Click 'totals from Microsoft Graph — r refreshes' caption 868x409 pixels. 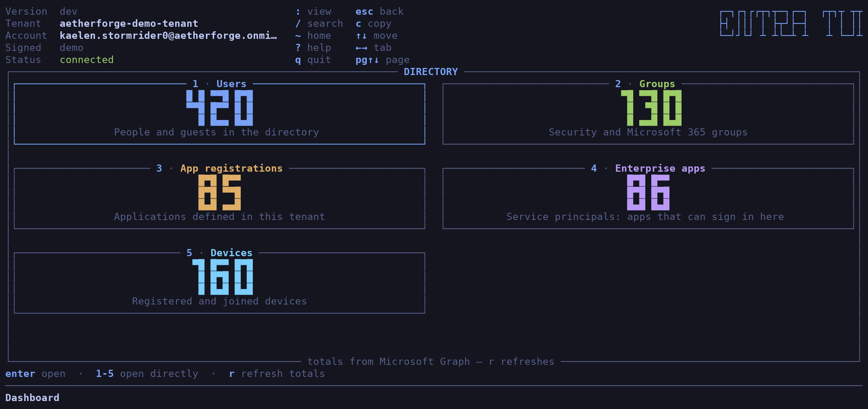(x=431, y=361)
